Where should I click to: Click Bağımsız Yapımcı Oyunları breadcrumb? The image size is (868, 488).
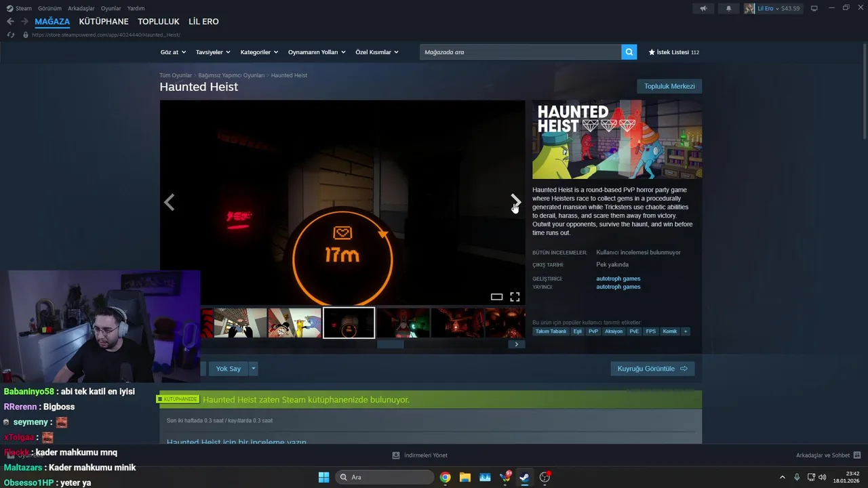[231, 75]
